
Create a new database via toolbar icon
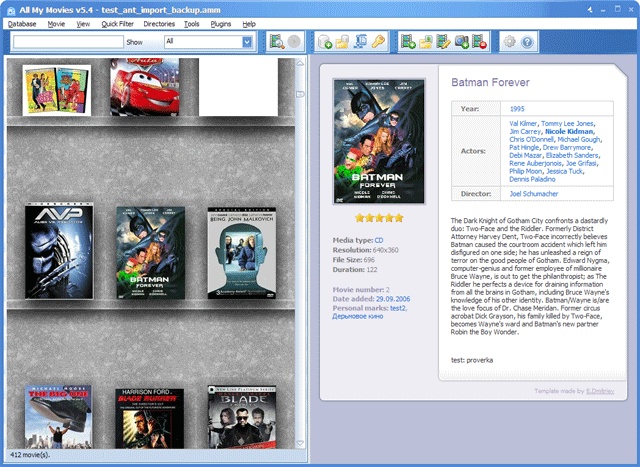[x=325, y=42]
